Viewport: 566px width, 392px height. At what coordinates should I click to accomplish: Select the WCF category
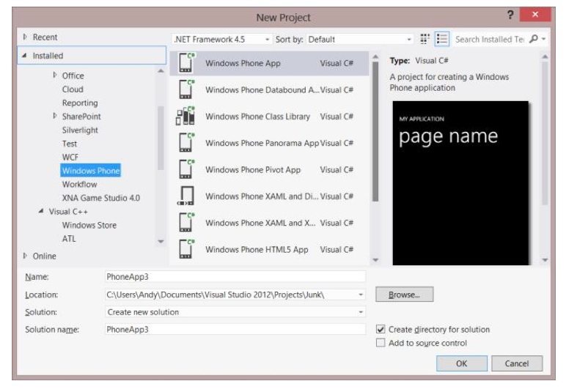point(70,158)
